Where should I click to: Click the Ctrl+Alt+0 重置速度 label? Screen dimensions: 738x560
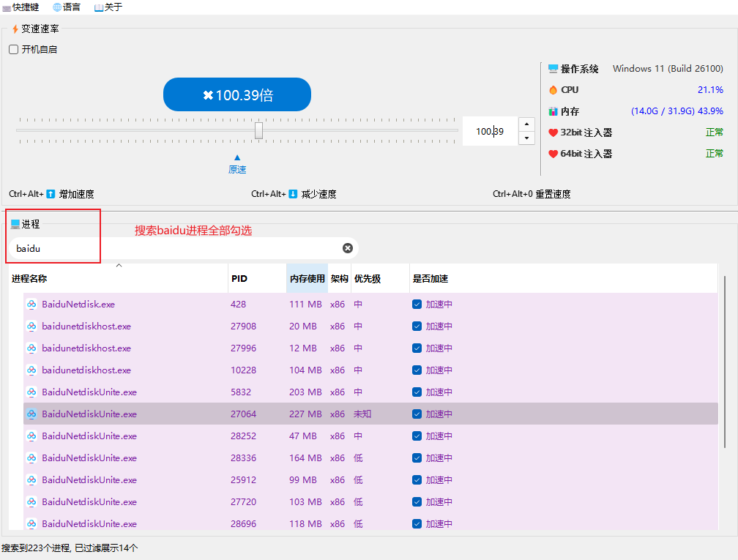point(532,194)
